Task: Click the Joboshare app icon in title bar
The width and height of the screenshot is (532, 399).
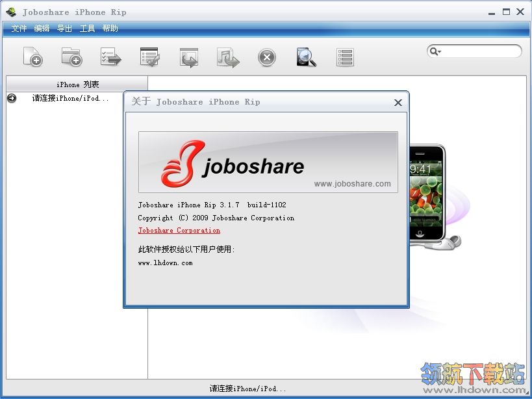Action: point(11,12)
